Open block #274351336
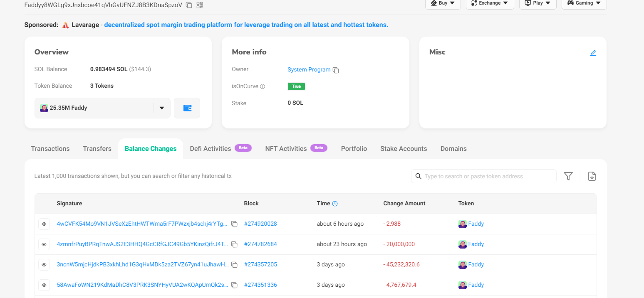 pyautogui.click(x=260, y=285)
